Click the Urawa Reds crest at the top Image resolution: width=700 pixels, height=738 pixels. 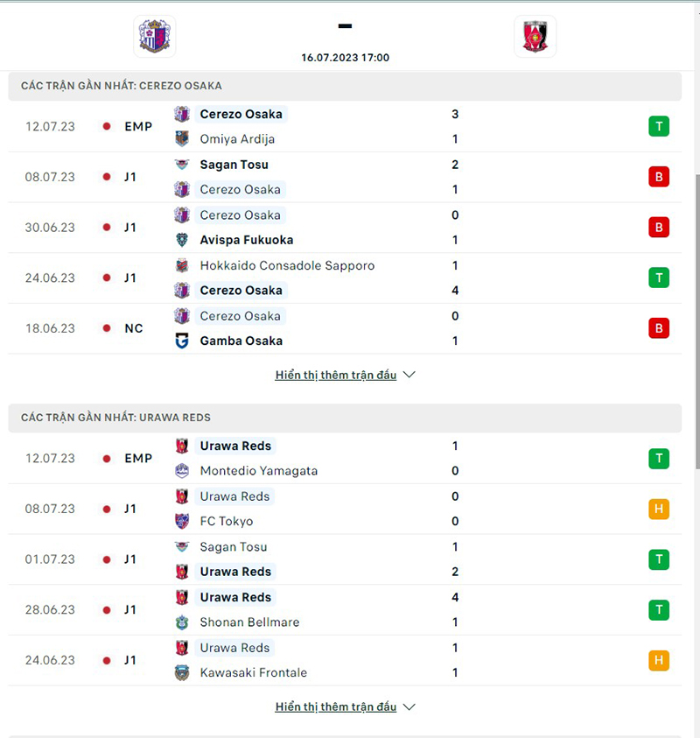point(535,36)
